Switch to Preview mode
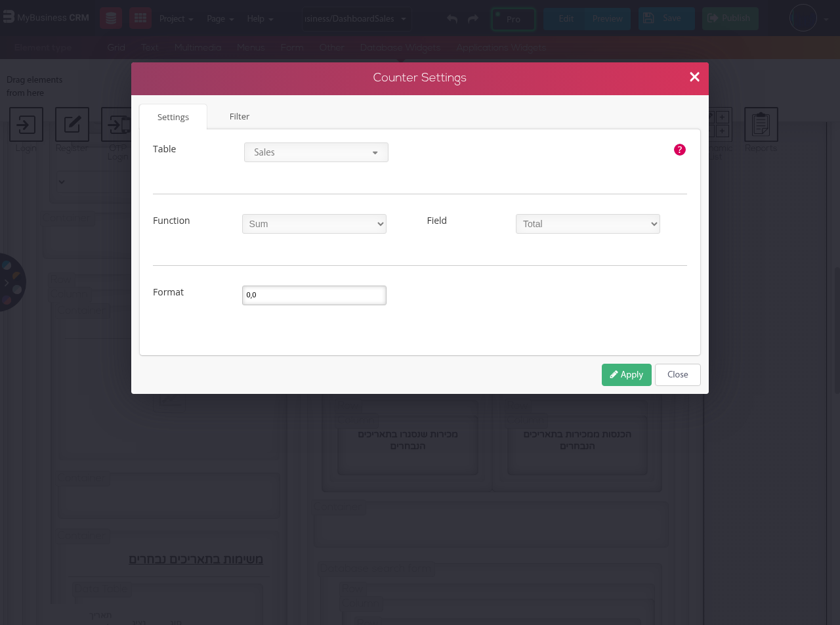The height and width of the screenshot is (625, 840). point(608,19)
